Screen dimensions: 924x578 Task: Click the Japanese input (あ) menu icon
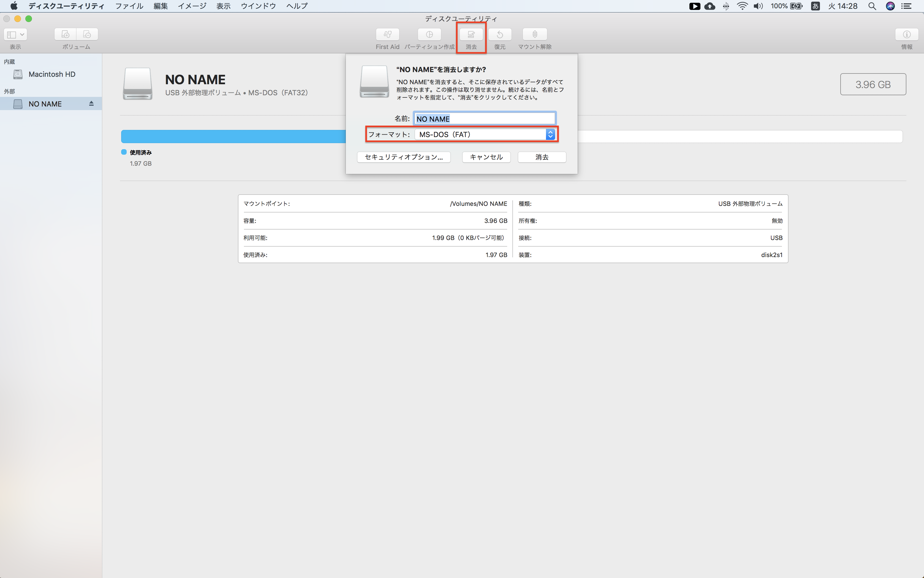pos(815,6)
